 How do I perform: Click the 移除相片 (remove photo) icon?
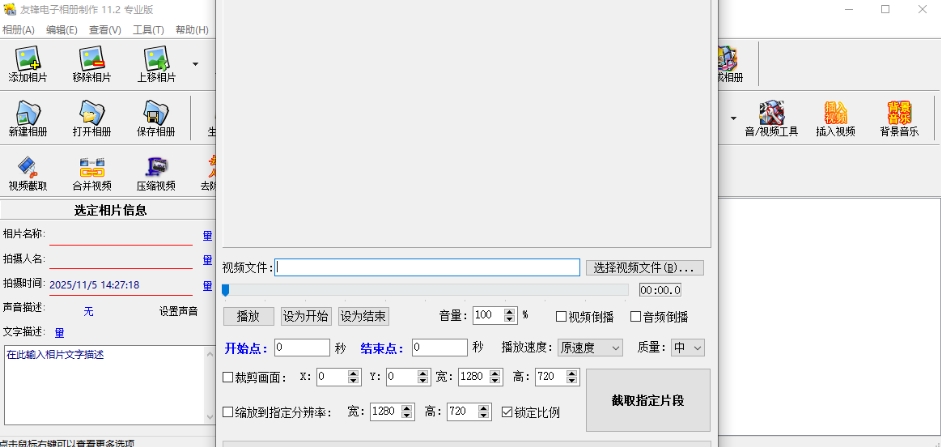92,64
